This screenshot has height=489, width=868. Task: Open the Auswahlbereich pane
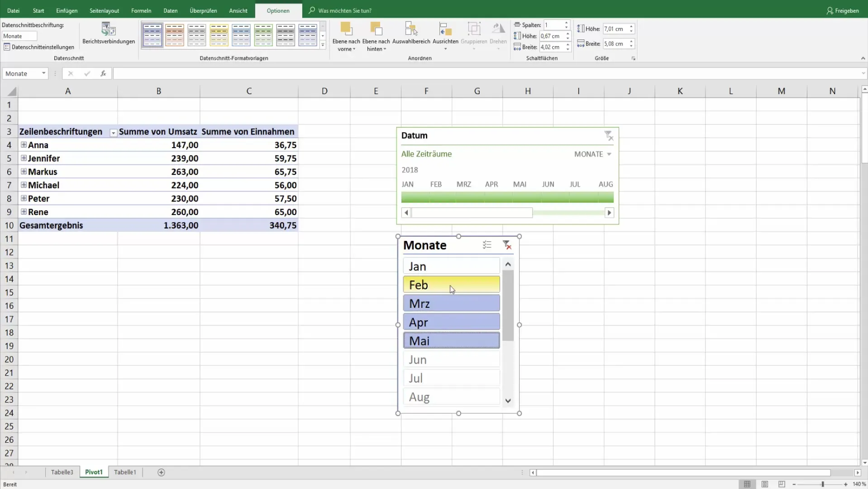coord(411,34)
